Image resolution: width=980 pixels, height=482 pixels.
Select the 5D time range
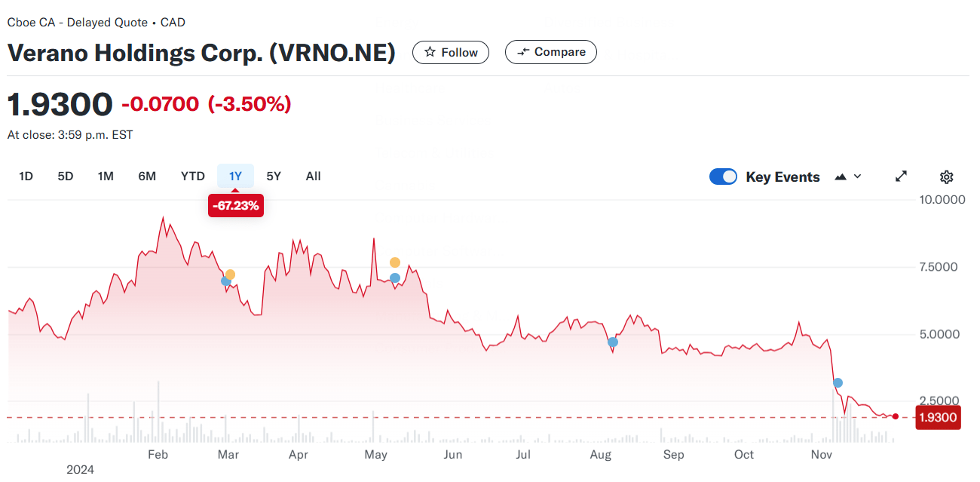click(x=65, y=176)
